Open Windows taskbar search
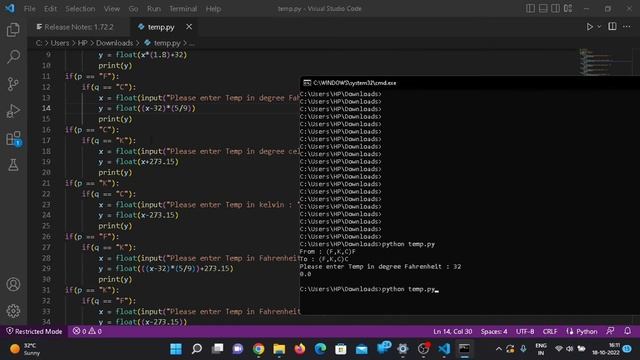This screenshot has width=640, height=360. coord(197,349)
